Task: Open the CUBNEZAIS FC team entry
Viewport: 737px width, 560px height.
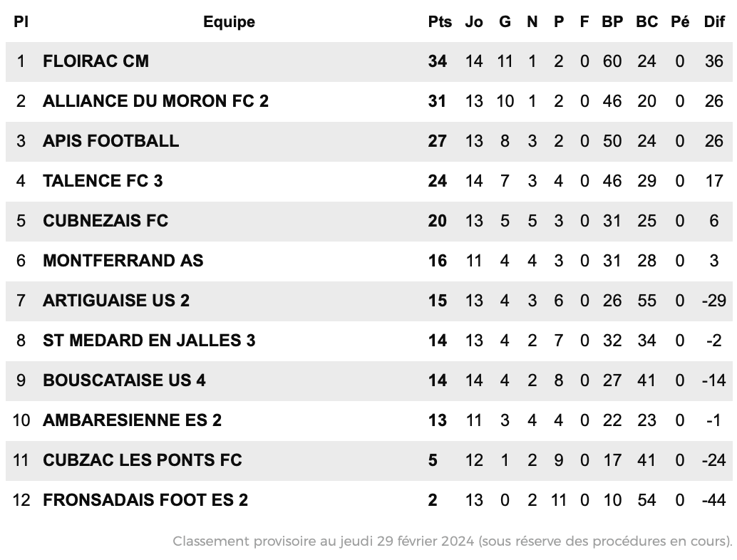Action: (105, 221)
